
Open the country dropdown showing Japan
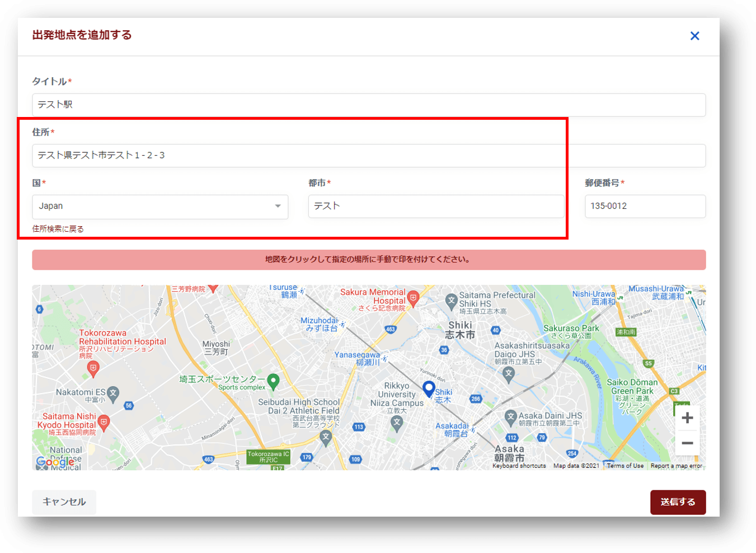point(160,207)
